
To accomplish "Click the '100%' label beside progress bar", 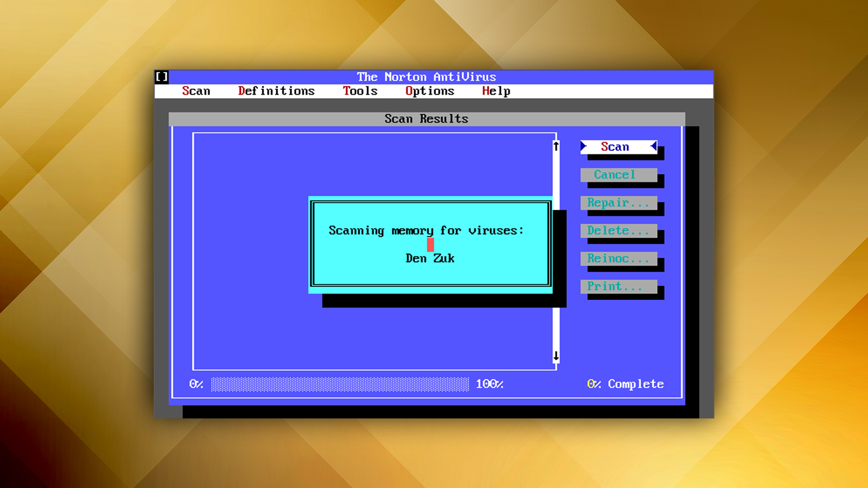I will point(490,384).
